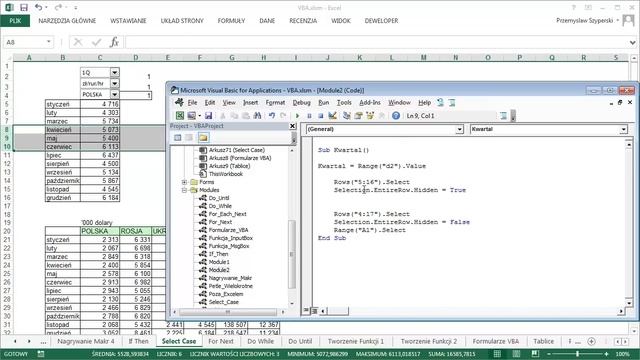Click the Name Box showing A8
Viewport: 640px width, 360px height.
pyautogui.click(x=24, y=42)
